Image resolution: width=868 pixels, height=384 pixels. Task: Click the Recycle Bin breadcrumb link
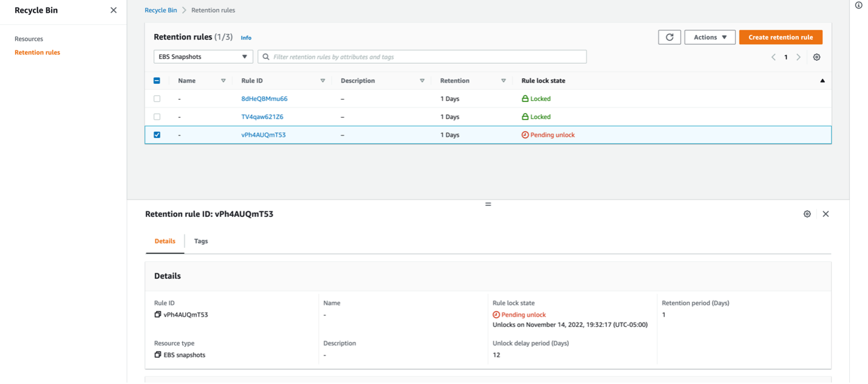coord(161,10)
